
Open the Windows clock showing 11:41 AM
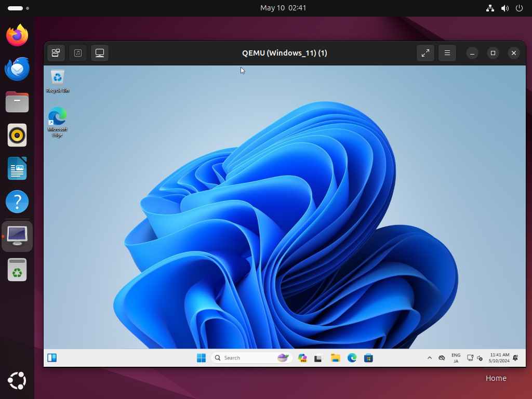(499, 357)
